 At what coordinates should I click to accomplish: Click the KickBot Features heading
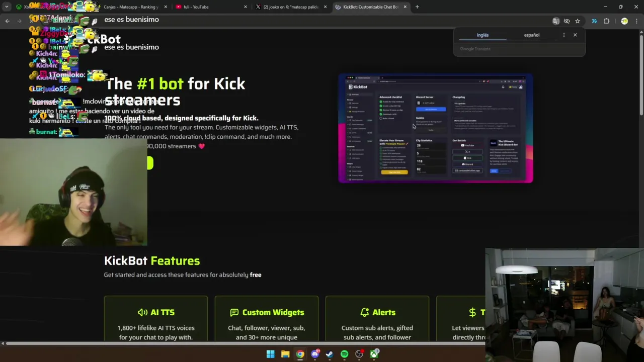click(x=152, y=261)
